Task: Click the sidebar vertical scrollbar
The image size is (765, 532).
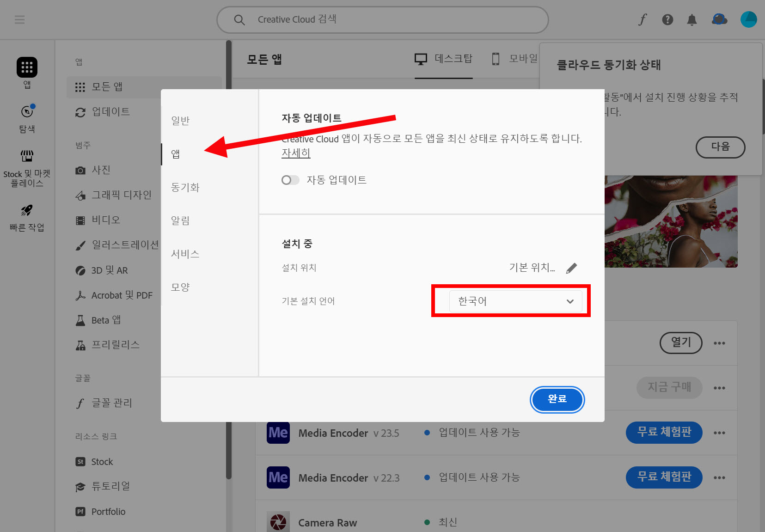Action: pyautogui.click(x=229, y=259)
